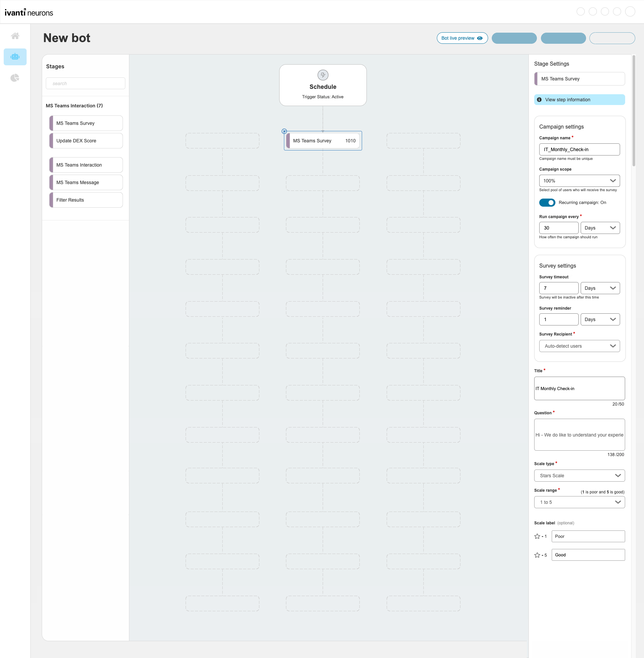Select Filter Results stage

pyautogui.click(x=86, y=200)
